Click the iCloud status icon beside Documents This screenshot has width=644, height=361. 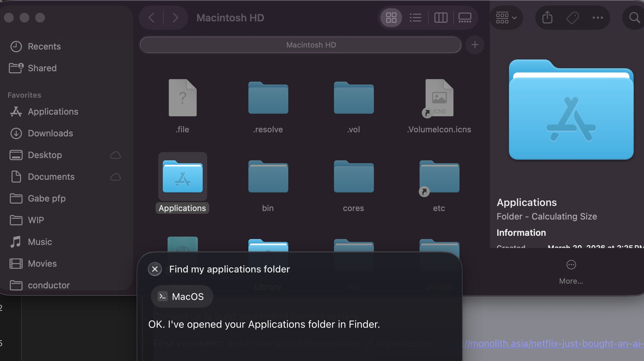pos(115,177)
